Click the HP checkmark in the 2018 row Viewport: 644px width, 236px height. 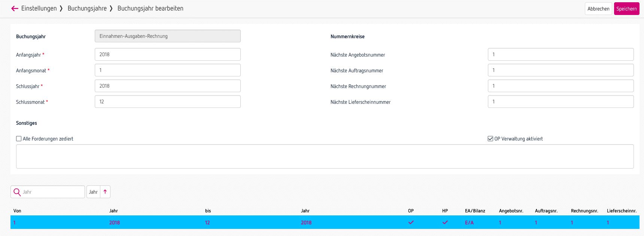tap(445, 223)
